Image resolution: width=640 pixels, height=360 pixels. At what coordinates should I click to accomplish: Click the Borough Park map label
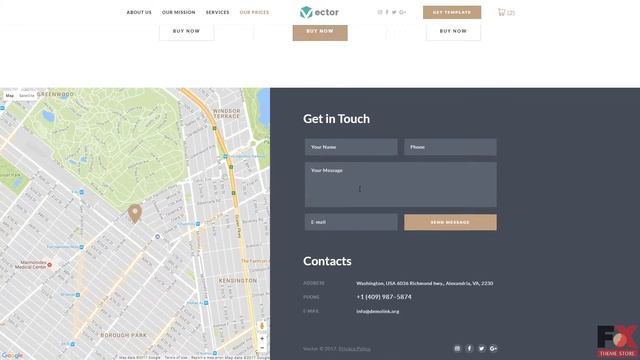[124, 335]
